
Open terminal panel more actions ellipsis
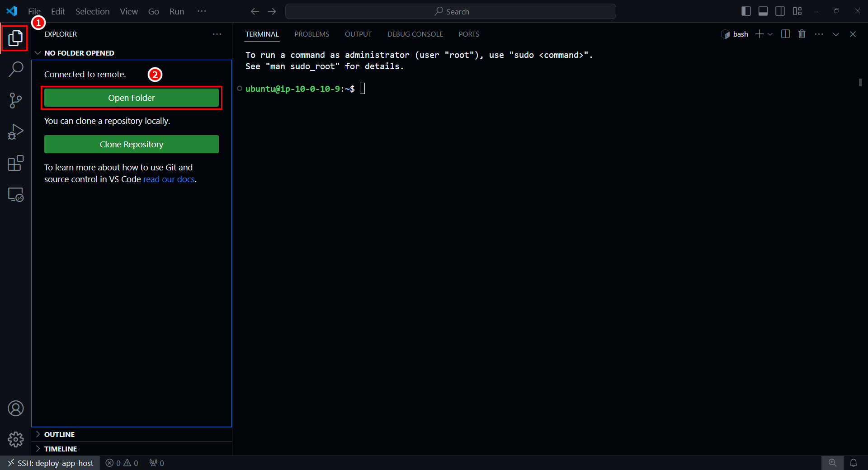coord(819,34)
